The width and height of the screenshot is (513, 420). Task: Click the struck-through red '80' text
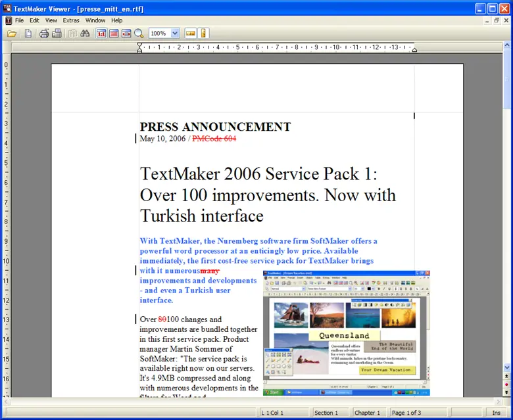162,319
